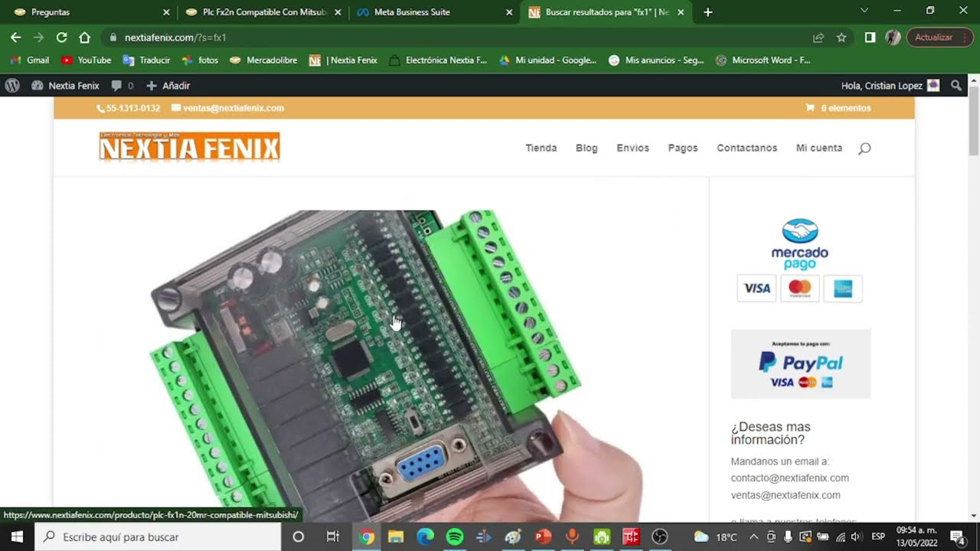This screenshot has width=980, height=551.
Task: Open the Pagos menu item
Action: pyautogui.click(x=683, y=148)
